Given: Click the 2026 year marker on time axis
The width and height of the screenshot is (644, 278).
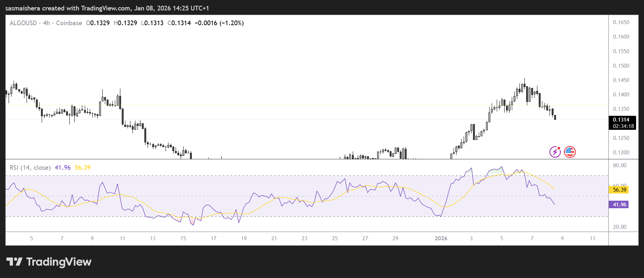Looking at the screenshot, I should (441, 238).
